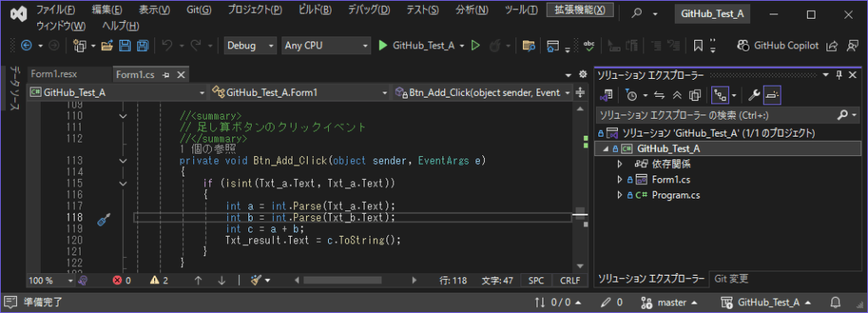Click the notifications bell in status bar
The image size is (868, 313).
coord(836,303)
